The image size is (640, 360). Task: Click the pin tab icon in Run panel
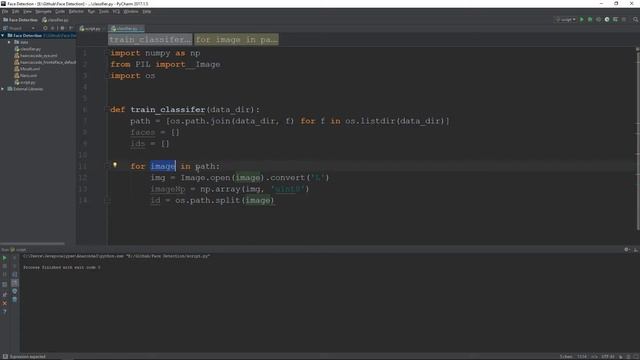(4, 294)
